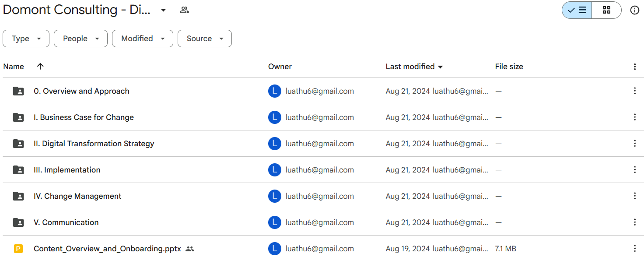Image resolution: width=644 pixels, height=257 pixels.
Task: Open the People filter dropdown
Action: (x=80, y=39)
